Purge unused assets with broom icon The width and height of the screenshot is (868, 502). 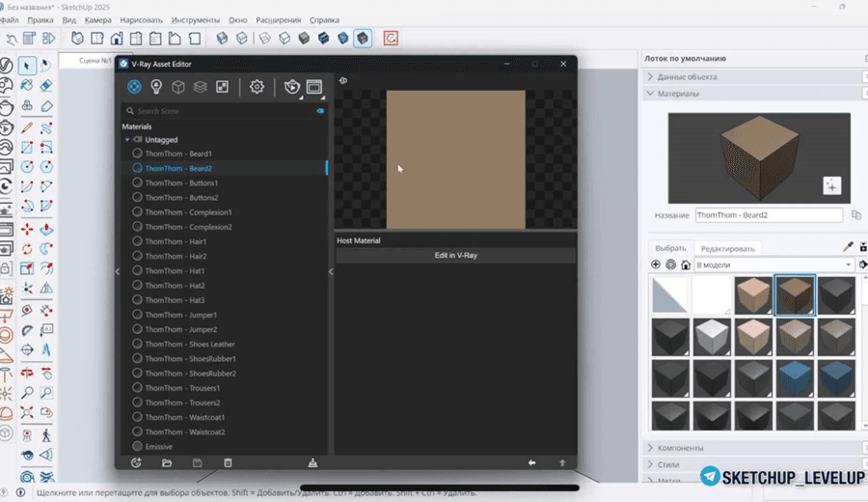tap(312, 462)
